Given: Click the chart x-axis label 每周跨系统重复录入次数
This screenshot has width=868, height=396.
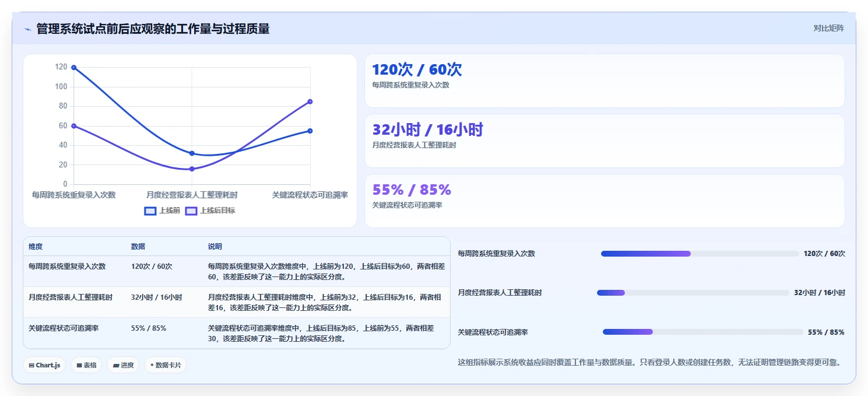Looking at the screenshot, I should [74, 195].
